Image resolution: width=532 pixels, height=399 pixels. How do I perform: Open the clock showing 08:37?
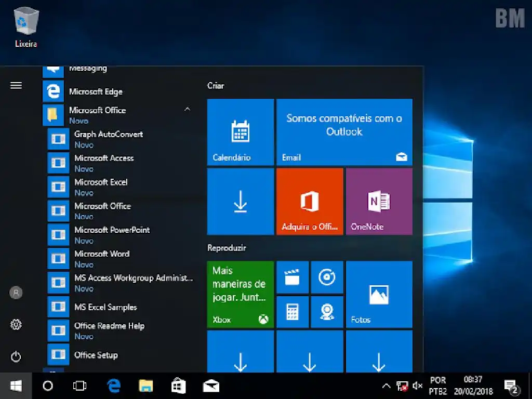pyautogui.click(x=473, y=386)
